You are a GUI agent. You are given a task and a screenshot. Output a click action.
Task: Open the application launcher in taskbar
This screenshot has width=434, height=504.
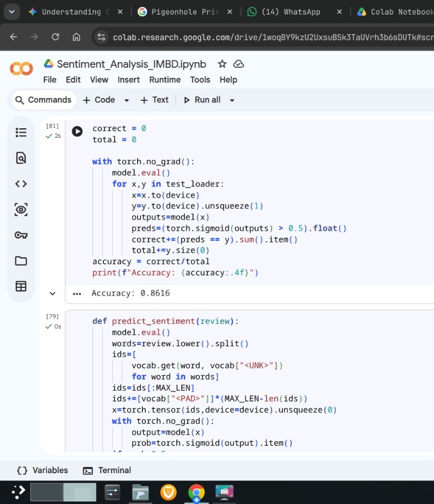click(18, 492)
